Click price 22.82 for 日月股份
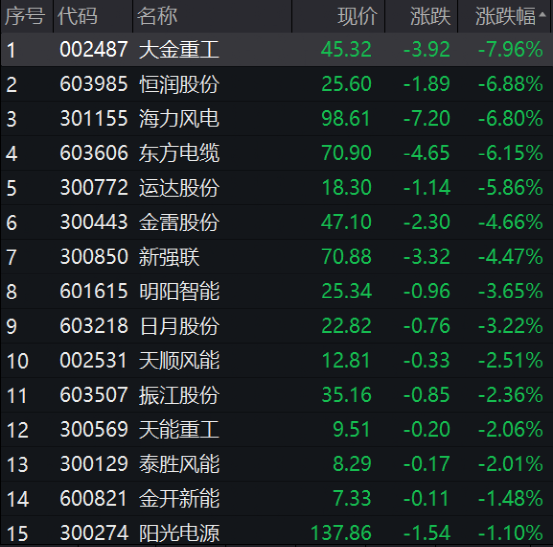 pos(346,326)
